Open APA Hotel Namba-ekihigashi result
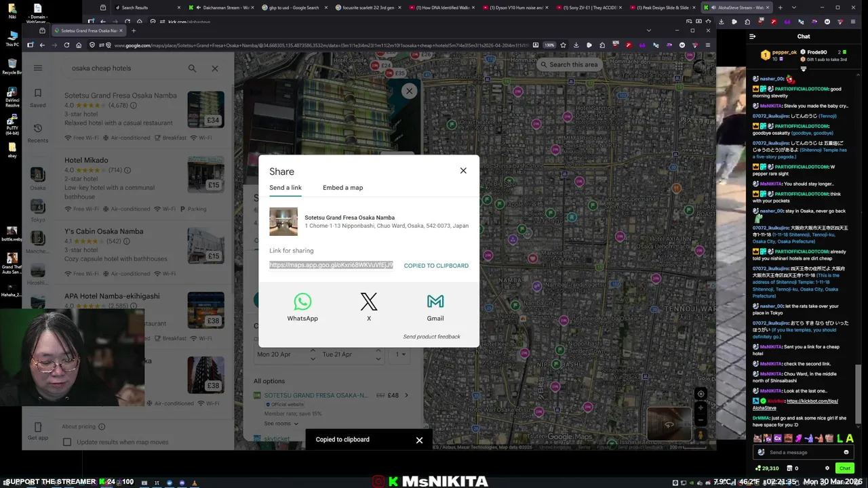 (x=112, y=296)
